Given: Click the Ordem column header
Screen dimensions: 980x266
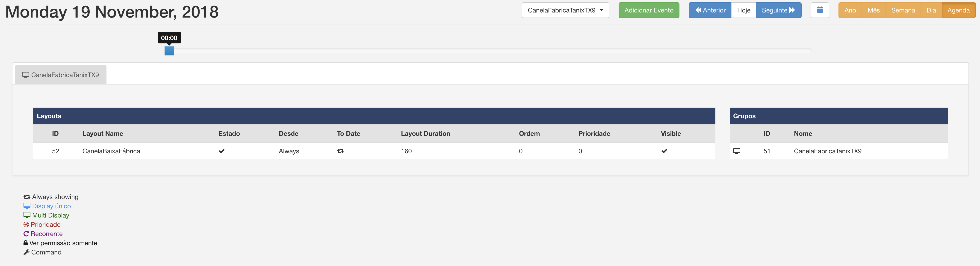Looking at the screenshot, I should point(529,134).
